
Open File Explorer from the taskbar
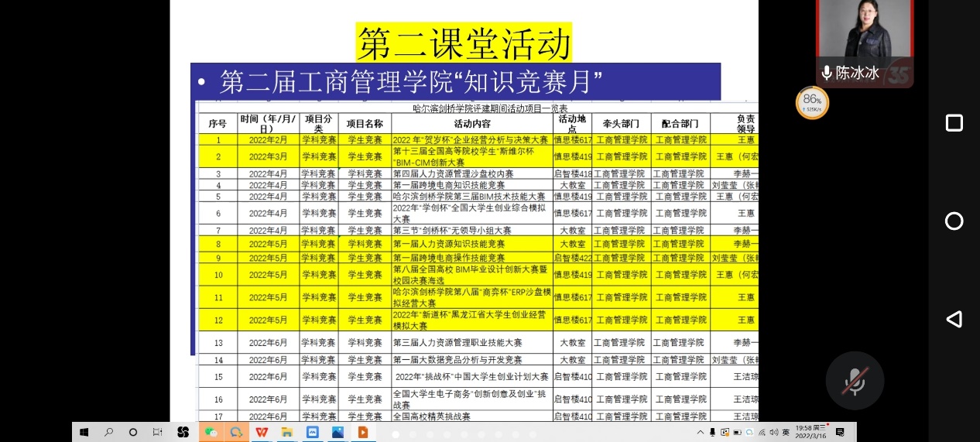[286, 432]
